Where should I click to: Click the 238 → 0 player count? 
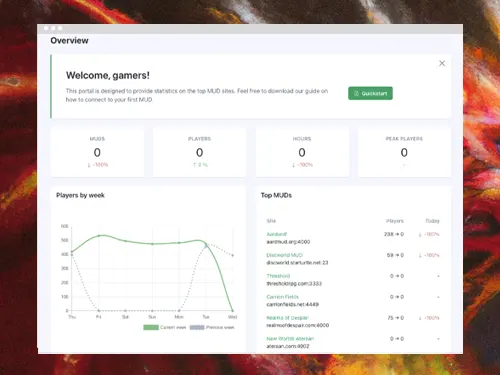pos(394,234)
